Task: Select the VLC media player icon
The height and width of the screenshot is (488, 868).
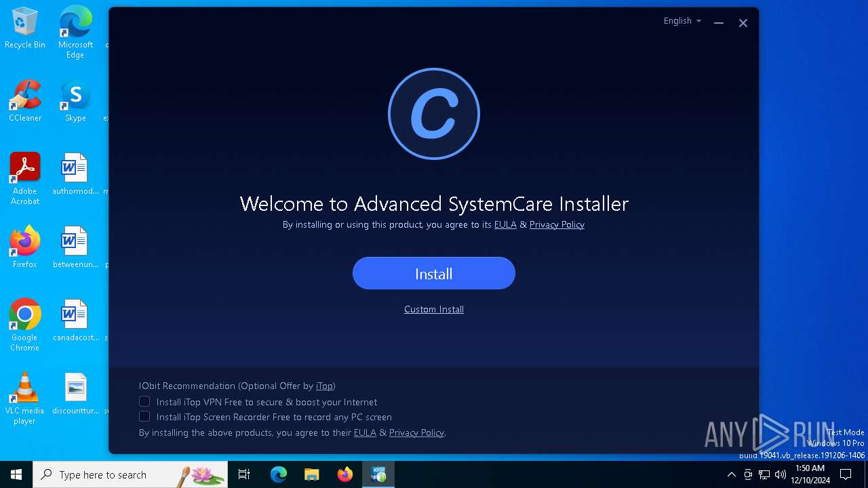Action: pos(25,399)
